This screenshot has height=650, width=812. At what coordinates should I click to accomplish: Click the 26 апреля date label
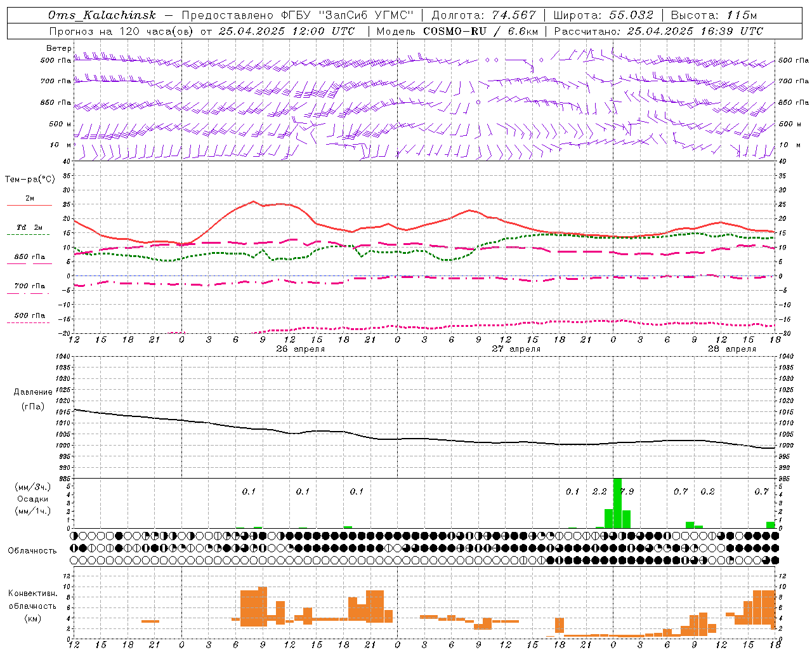[301, 349]
